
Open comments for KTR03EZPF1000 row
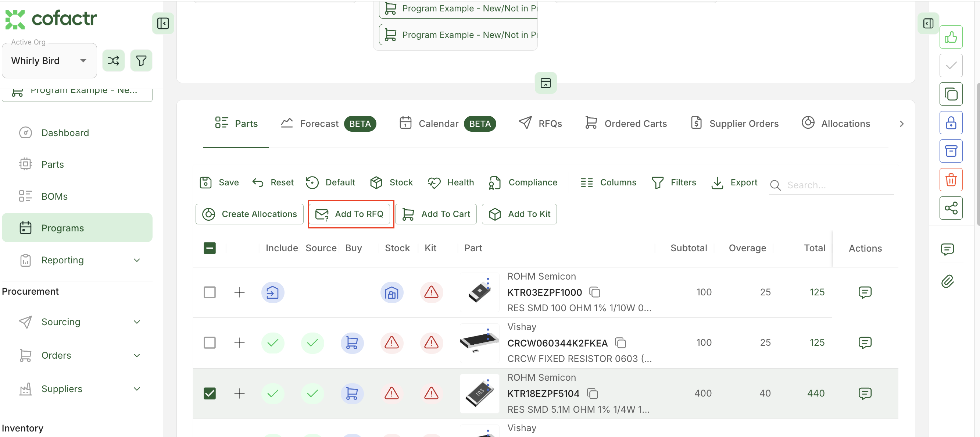point(865,292)
